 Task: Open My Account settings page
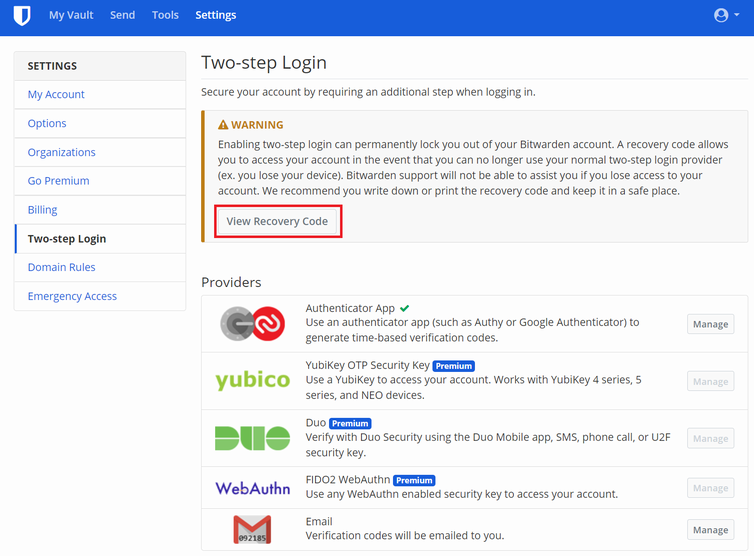tap(100, 95)
